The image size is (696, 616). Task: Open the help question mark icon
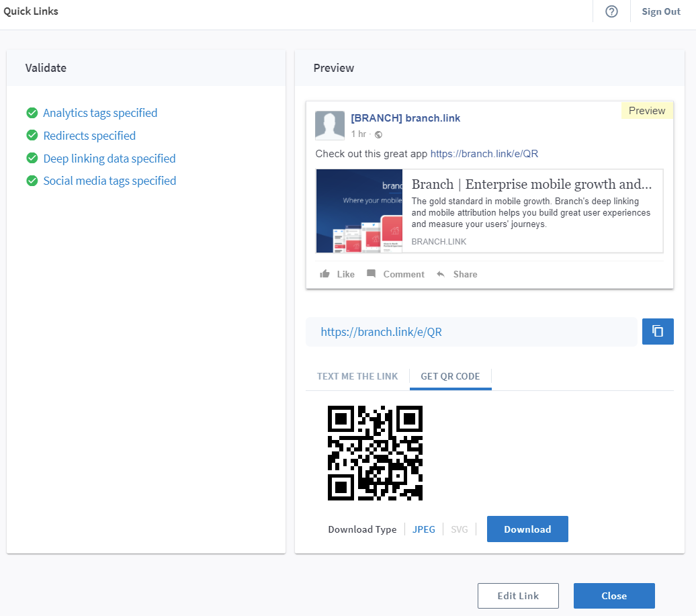point(611,11)
